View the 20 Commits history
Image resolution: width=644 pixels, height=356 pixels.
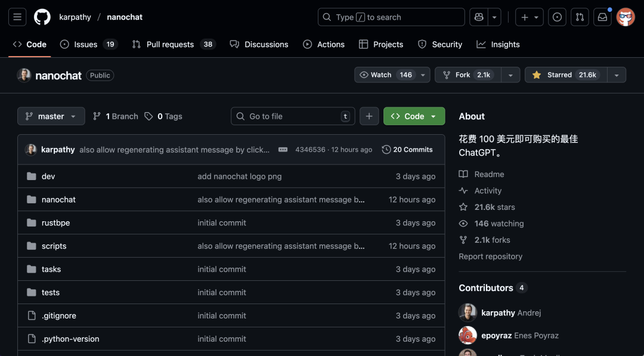(x=407, y=150)
